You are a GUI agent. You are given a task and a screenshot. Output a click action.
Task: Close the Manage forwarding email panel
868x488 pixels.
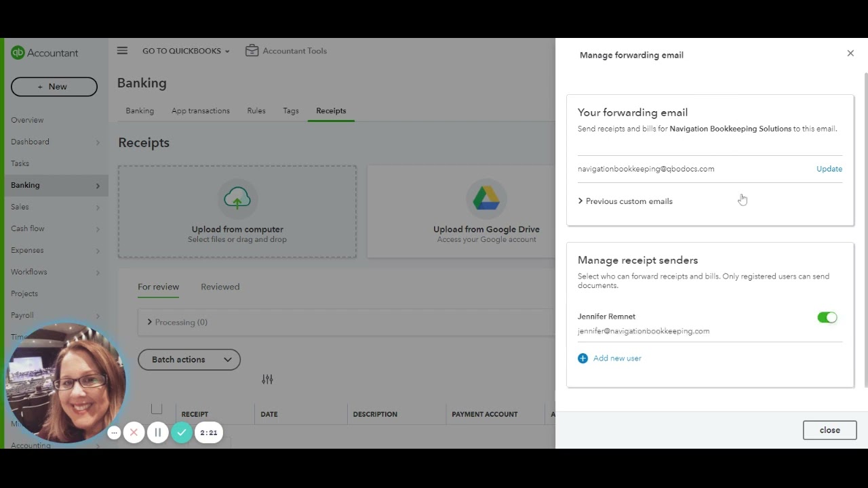click(x=850, y=54)
